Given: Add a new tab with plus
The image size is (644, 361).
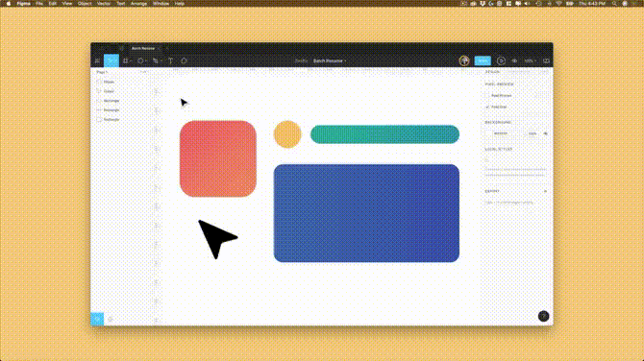Looking at the screenshot, I should pyautogui.click(x=167, y=48).
